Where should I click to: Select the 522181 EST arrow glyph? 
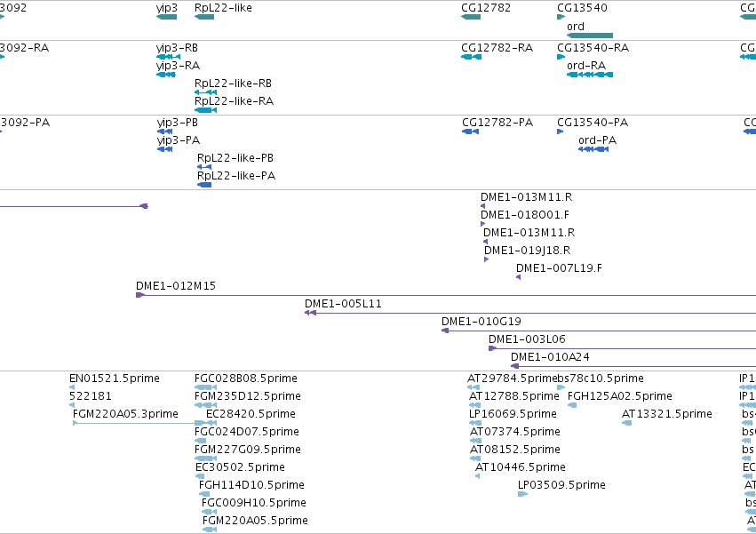coord(72,405)
